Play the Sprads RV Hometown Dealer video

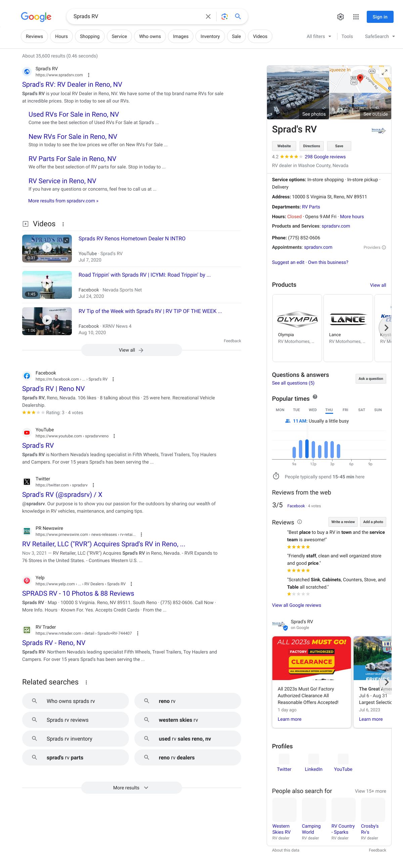coord(47,248)
